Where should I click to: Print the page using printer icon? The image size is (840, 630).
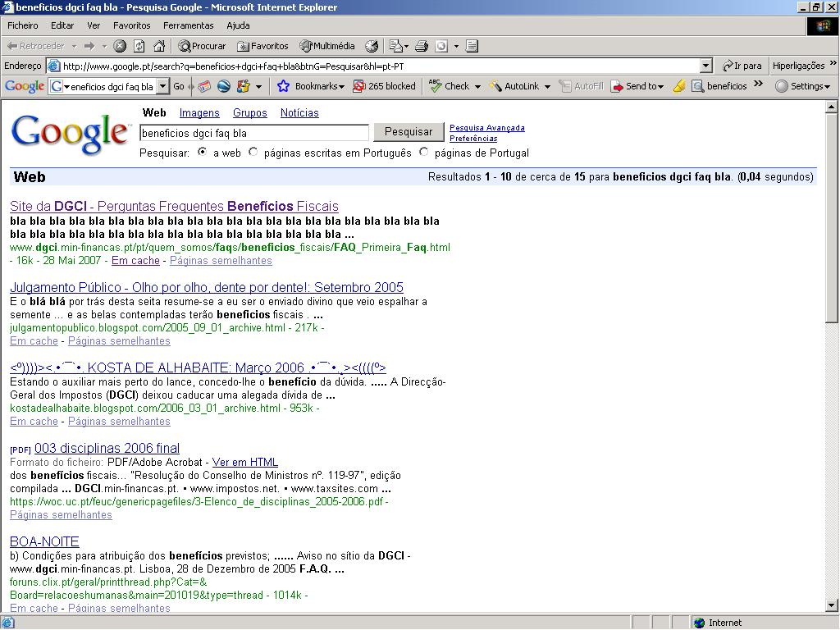[422, 46]
